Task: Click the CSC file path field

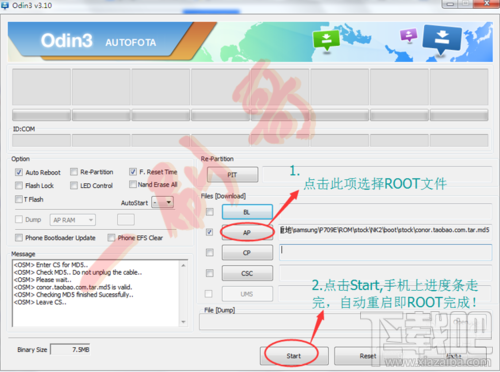Action: [x=385, y=273]
